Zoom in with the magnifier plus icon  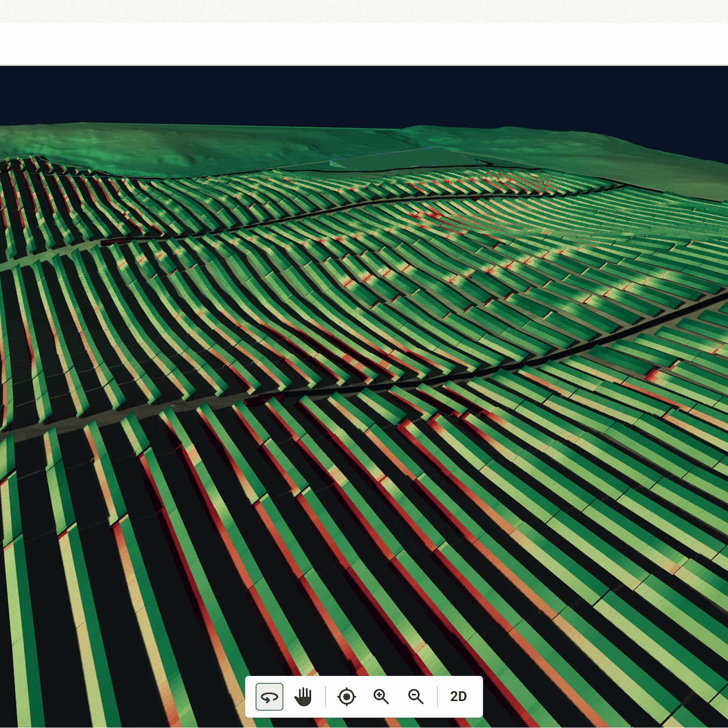pos(381,696)
